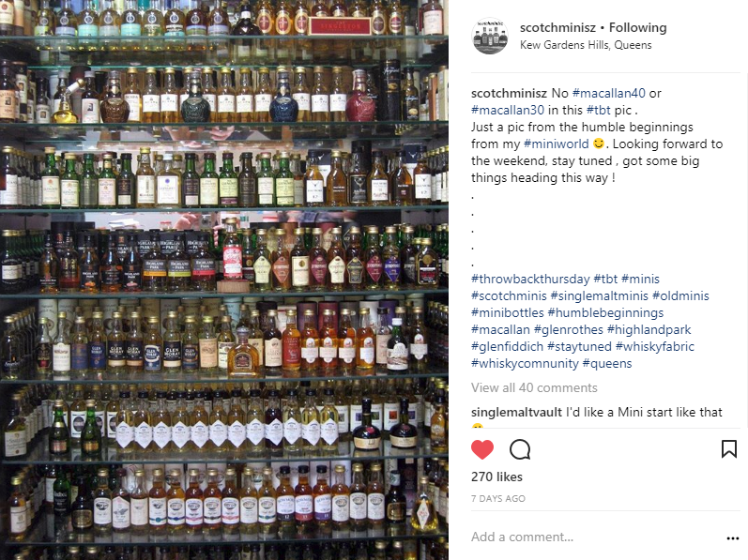748x560 pixels.
Task: Save post with the bookmark icon
Action: coord(729,449)
